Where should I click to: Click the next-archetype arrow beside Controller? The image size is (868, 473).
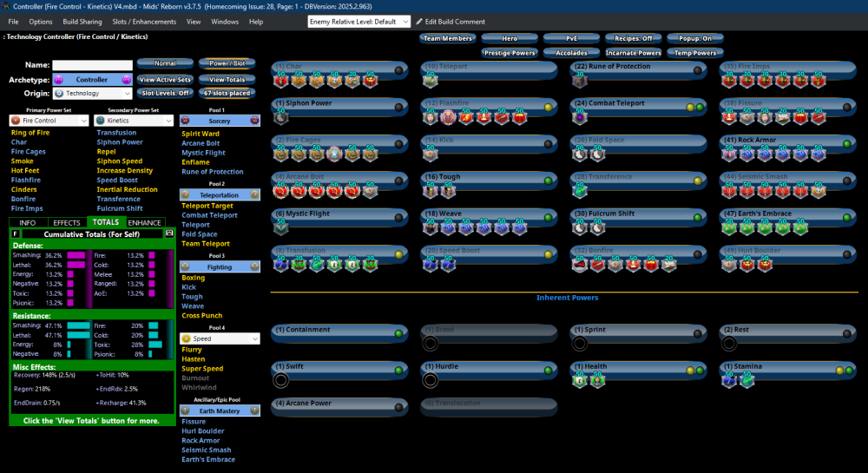point(126,79)
